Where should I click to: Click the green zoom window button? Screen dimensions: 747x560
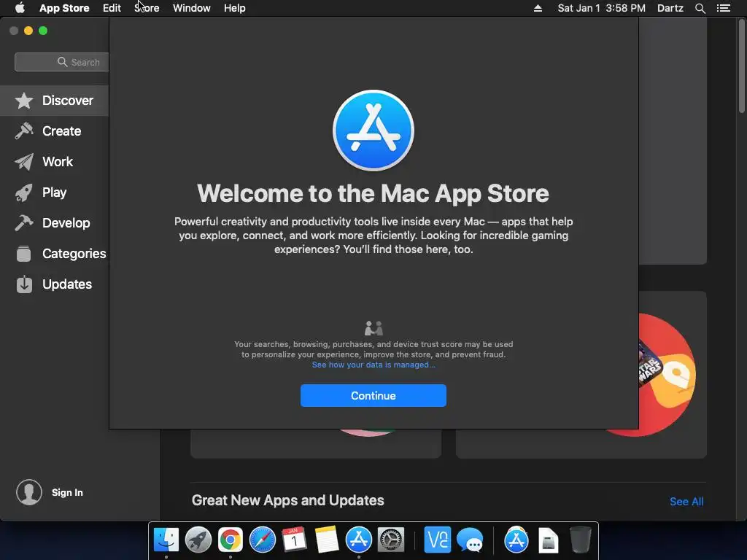43,31
